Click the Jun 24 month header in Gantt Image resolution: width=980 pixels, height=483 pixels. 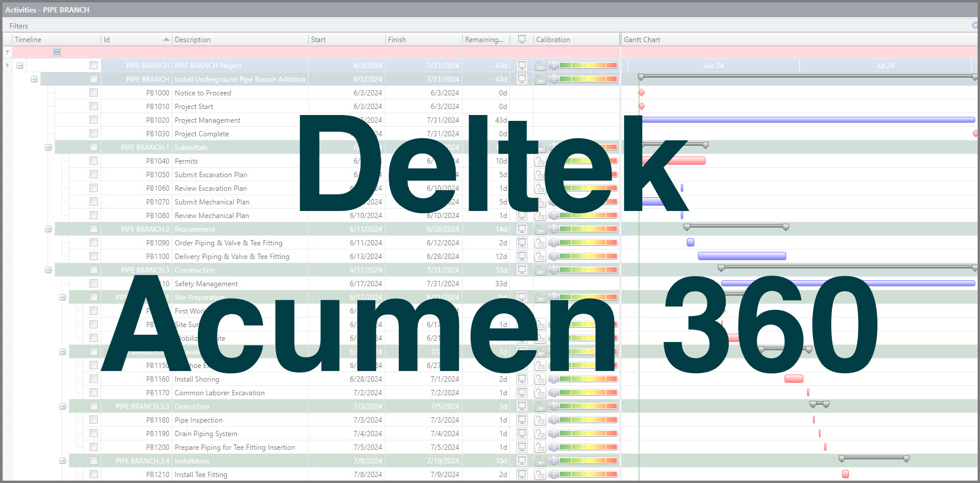click(x=713, y=65)
